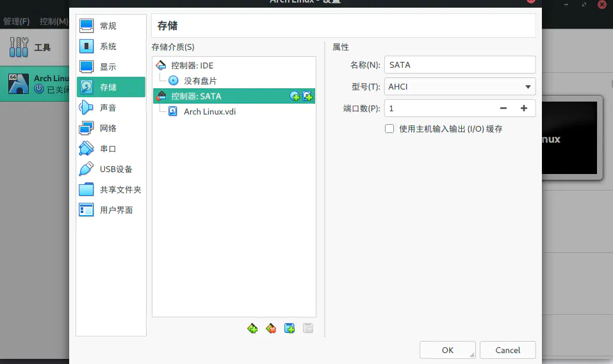Open the 型号(T) AHCI dropdown

pyautogui.click(x=460, y=87)
